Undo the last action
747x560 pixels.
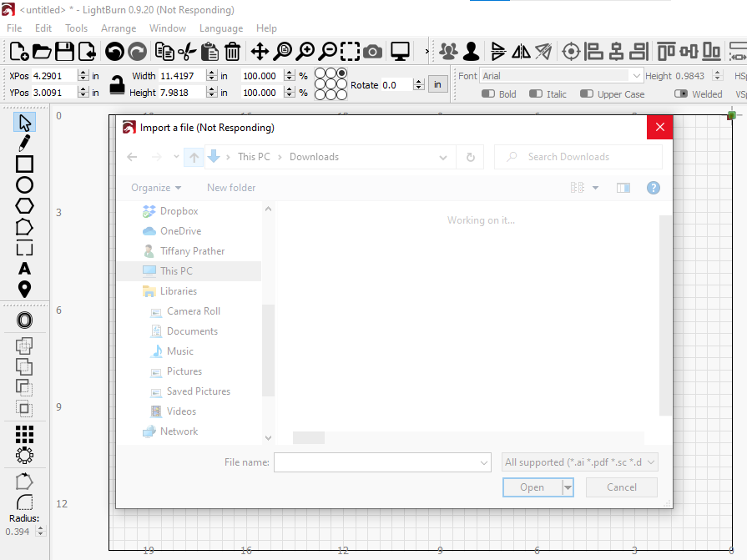[x=114, y=51]
